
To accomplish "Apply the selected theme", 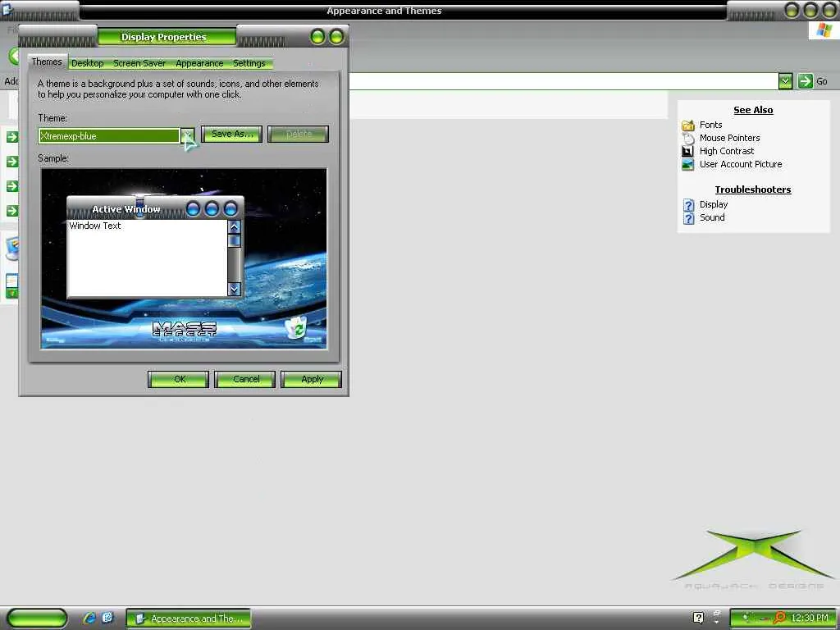I will tap(312, 379).
